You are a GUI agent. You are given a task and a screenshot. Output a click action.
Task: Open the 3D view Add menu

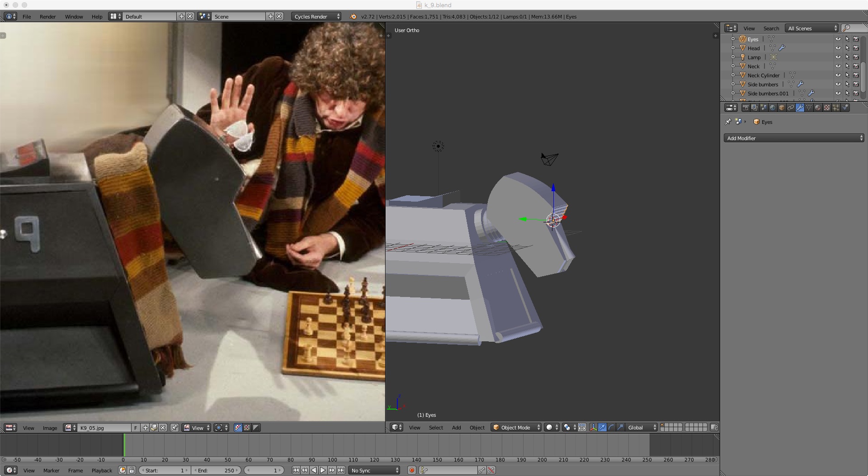coord(456,427)
